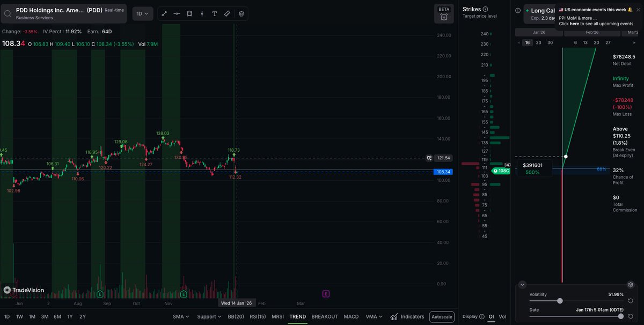
Task: Click the here link for upcoming events
Action: click(x=574, y=24)
